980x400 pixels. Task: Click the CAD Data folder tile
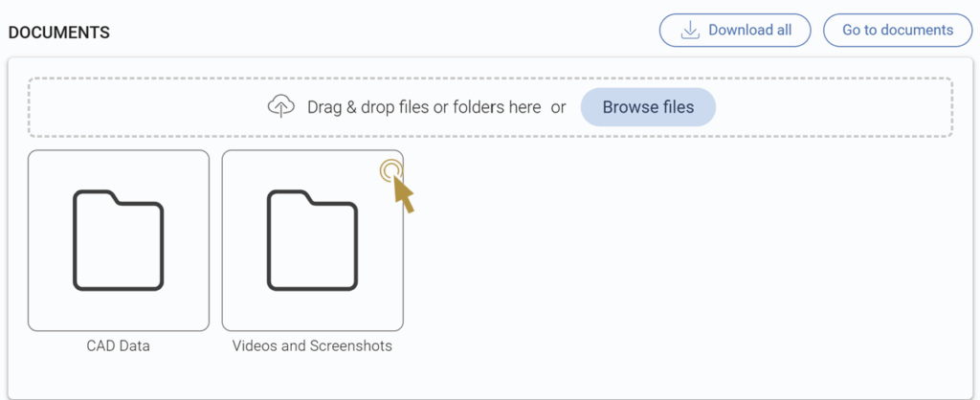coord(118,240)
